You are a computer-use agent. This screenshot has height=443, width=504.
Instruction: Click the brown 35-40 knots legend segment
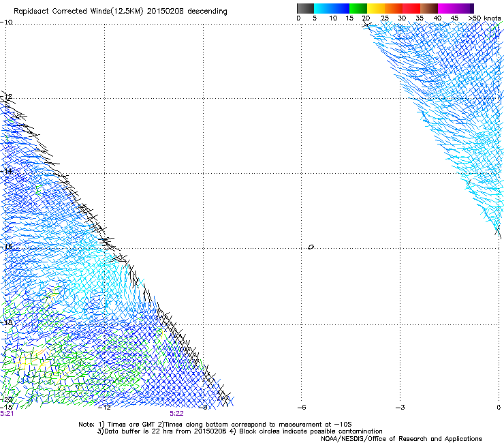(429, 8)
